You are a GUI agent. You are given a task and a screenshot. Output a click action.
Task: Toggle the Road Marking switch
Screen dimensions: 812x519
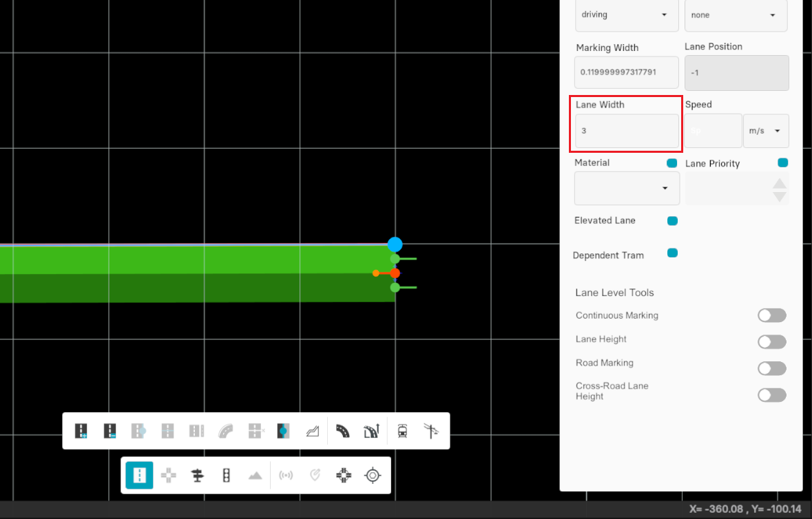pos(771,368)
